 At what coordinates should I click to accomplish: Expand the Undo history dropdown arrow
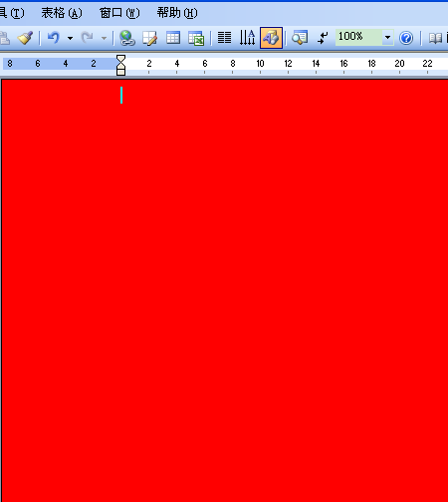click(70, 38)
